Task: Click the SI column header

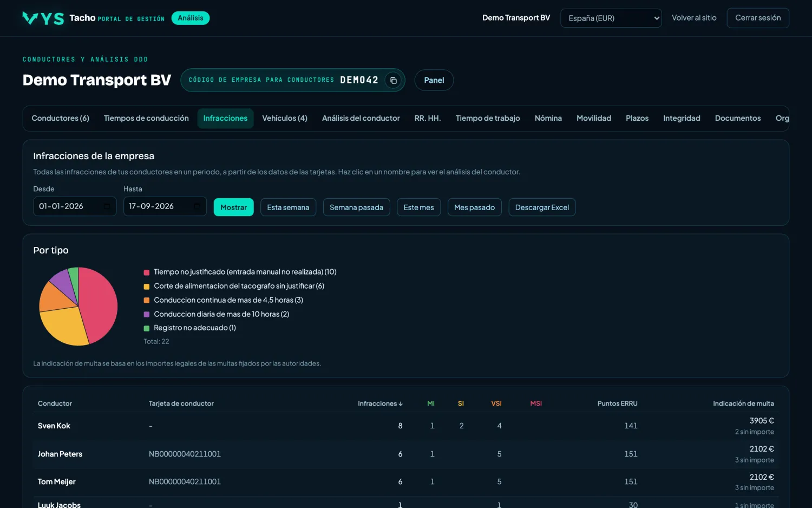Action: pyautogui.click(x=461, y=403)
